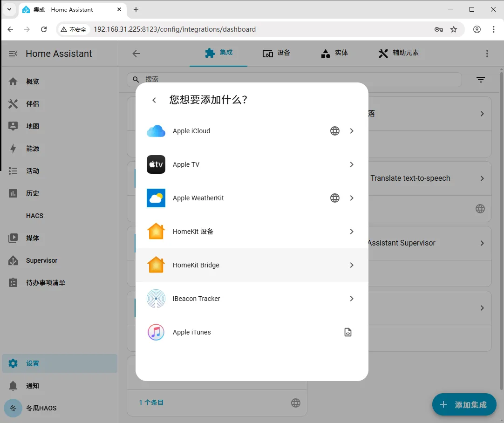Expand the Apple TV entry chevron
Image resolution: width=504 pixels, height=423 pixels.
[352, 164]
